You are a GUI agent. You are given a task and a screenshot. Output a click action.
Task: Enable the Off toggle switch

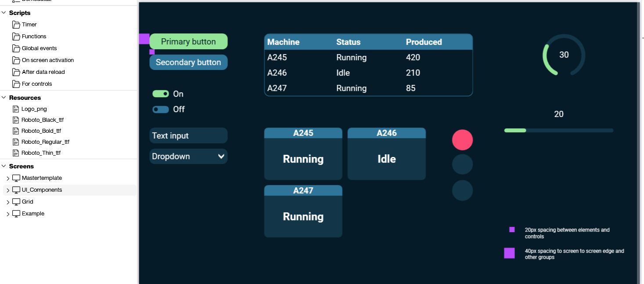coord(161,109)
